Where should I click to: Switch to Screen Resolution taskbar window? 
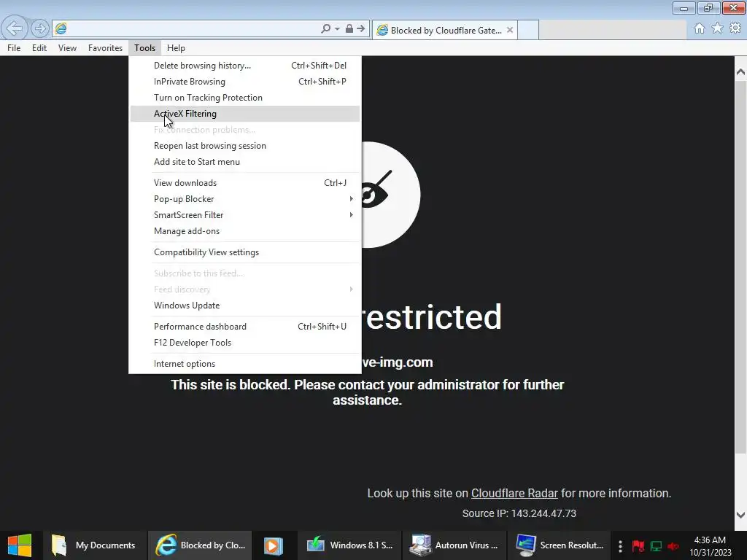pyautogui.click(x=559, y=545)
